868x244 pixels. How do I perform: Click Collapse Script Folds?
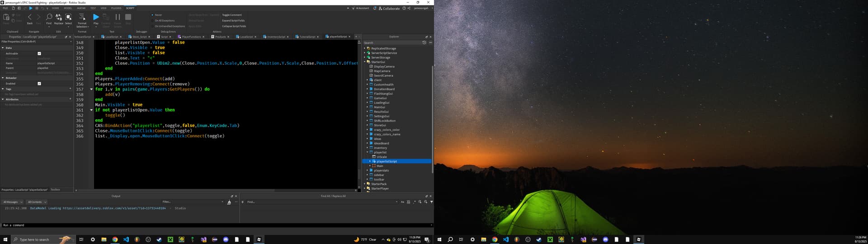(234, 26)
